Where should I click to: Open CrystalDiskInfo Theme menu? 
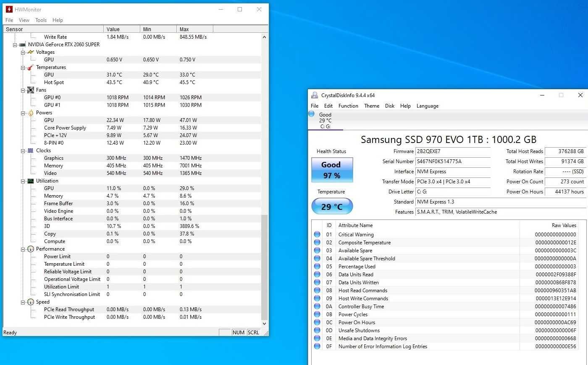[x=372, y=106]
